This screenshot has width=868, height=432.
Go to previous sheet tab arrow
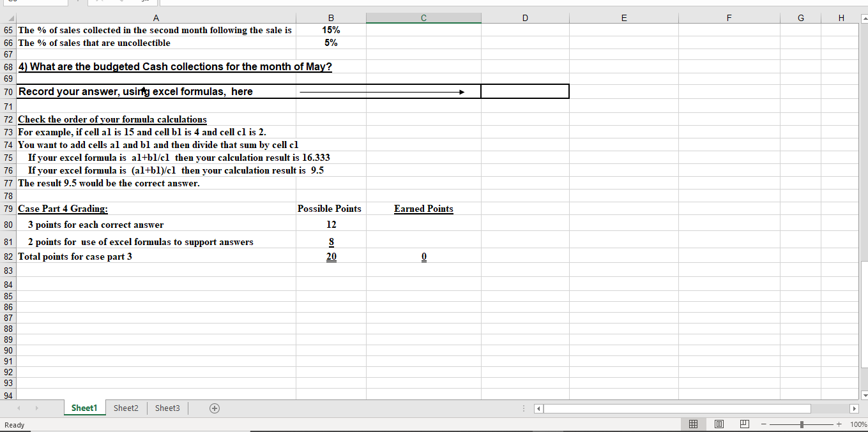point(20,408)
